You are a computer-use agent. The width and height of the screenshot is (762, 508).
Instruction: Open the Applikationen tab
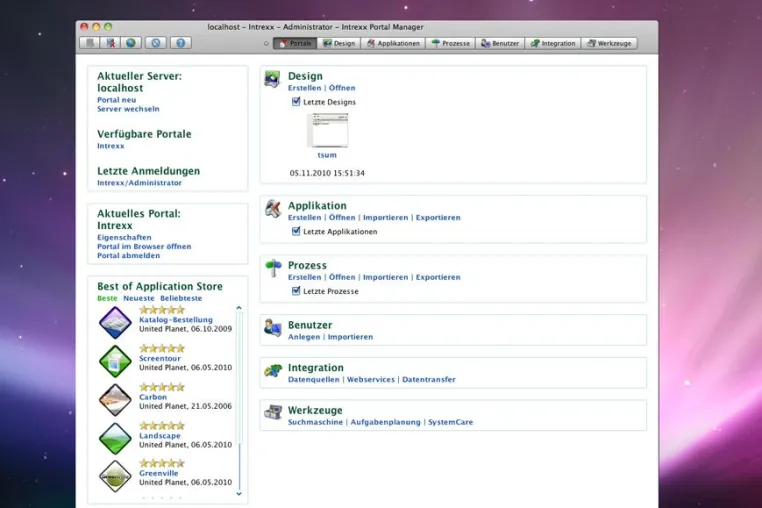tap(393, 43)
